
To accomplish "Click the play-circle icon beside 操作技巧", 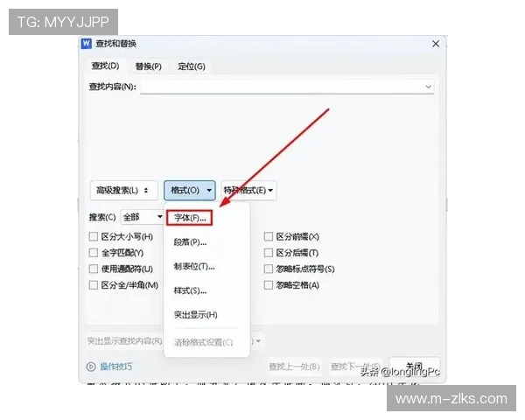I will coord(91,367).
